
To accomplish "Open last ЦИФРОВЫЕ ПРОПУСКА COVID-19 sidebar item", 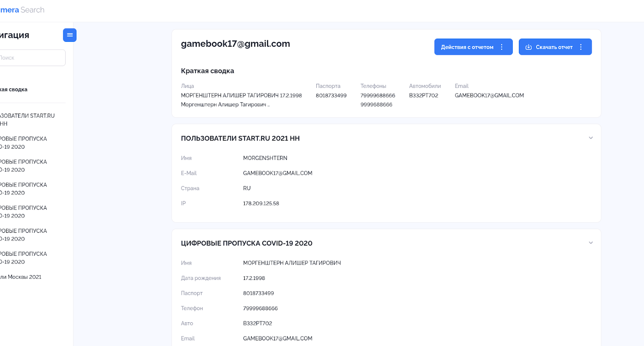I will click(x=23, y=258).
